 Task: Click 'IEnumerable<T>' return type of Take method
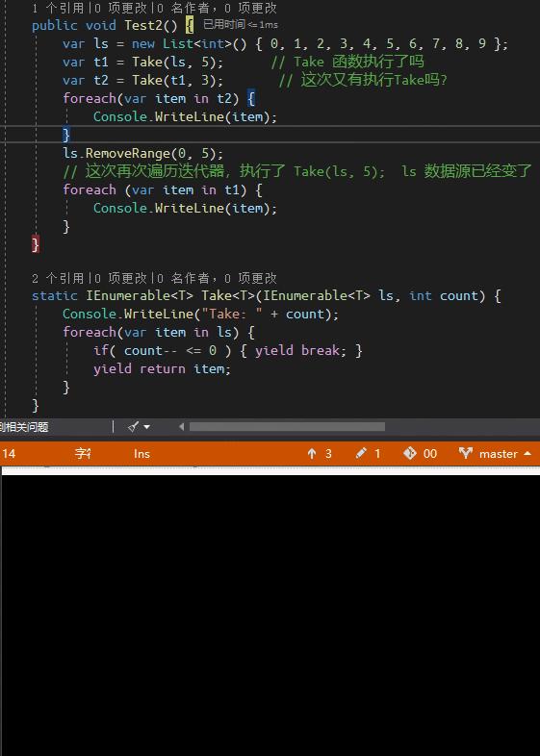point(140,295)
